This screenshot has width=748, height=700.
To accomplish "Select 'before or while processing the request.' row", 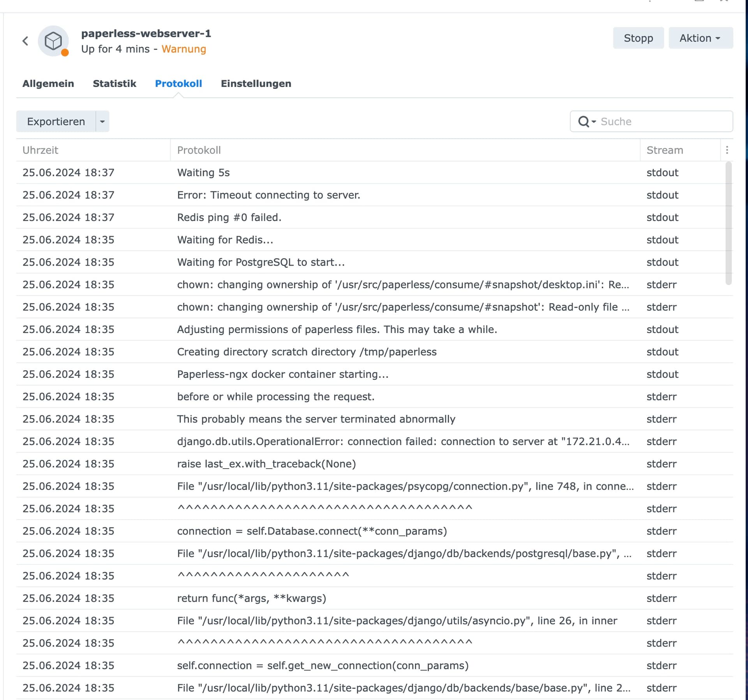I will click(x=374, y=397).
